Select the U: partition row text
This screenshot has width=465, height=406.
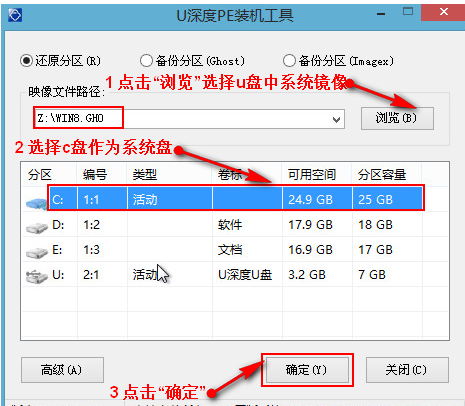(58, 275)
